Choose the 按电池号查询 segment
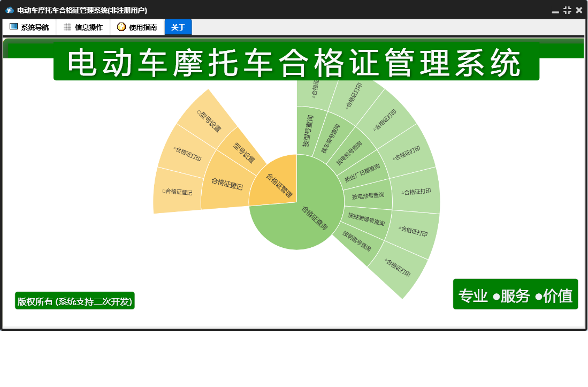The height and width of the screenshot is (387, 588). coord(368,196)
